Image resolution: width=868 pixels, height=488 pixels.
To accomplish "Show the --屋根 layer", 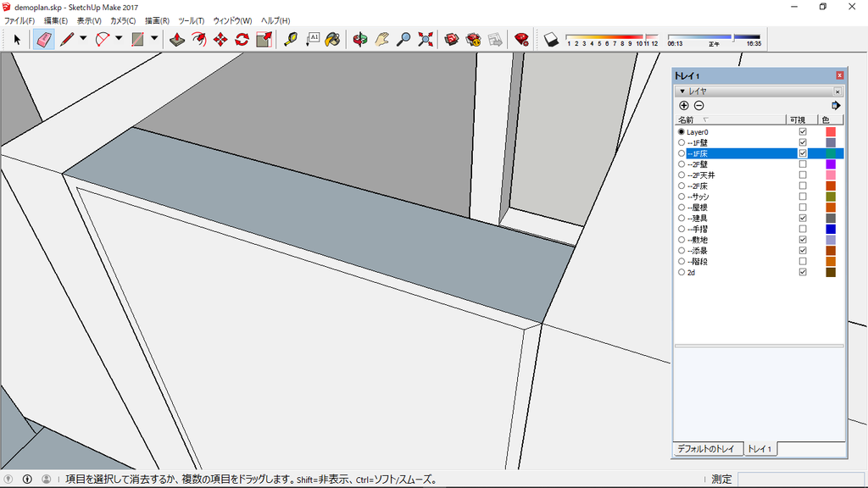I will pos(803,208).
